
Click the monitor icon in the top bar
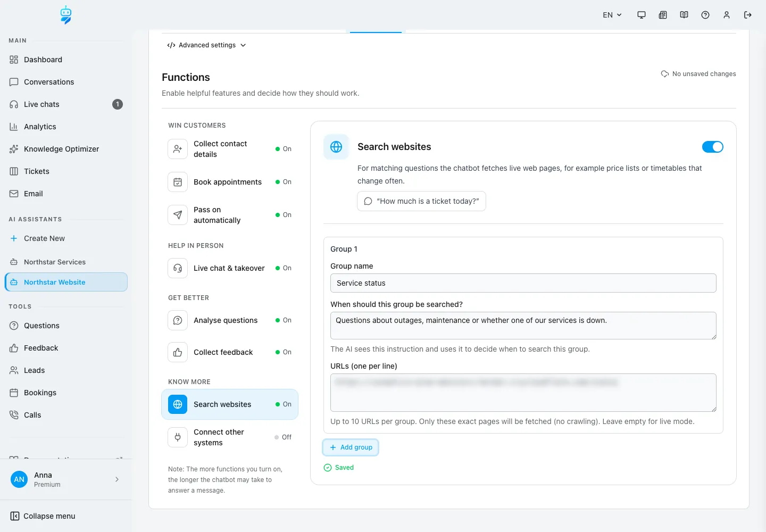coord(642,15)
